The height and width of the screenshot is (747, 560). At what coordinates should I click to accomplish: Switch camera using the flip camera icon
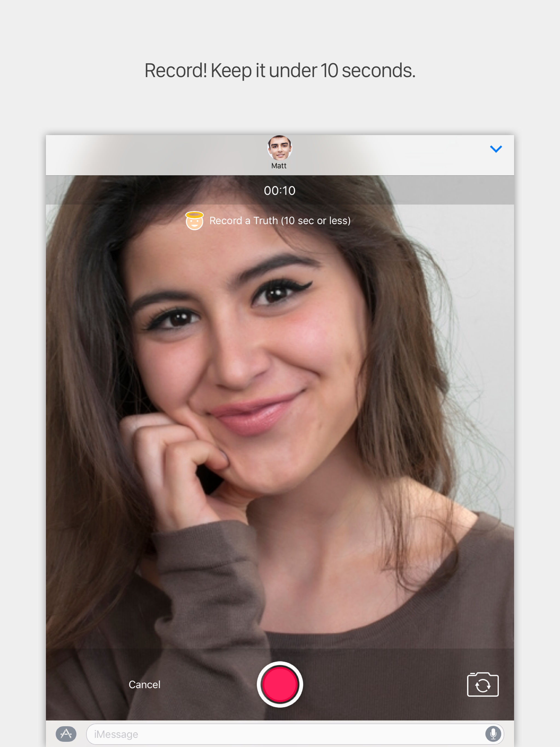[x=483, y=684]
